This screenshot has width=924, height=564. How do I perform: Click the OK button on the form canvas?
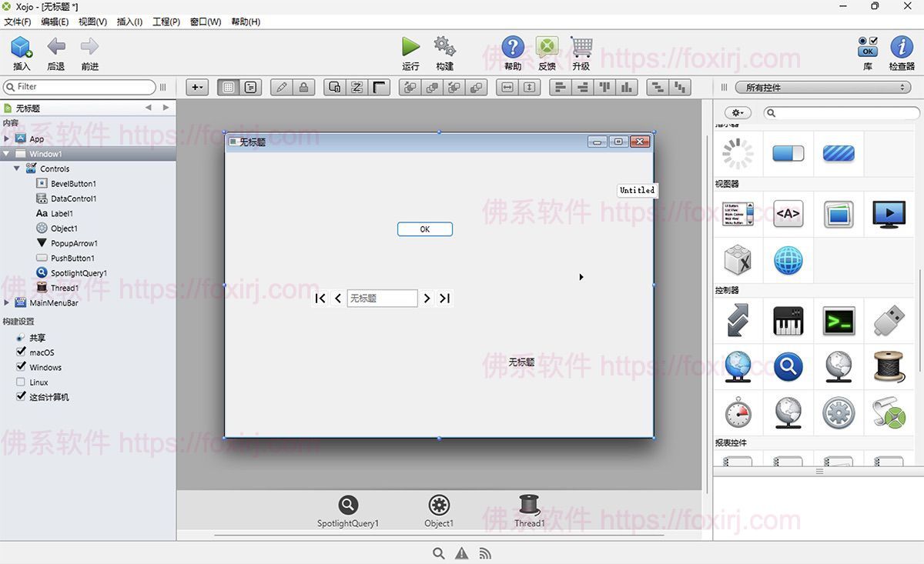pyautogui.click(x=424, y=229)
